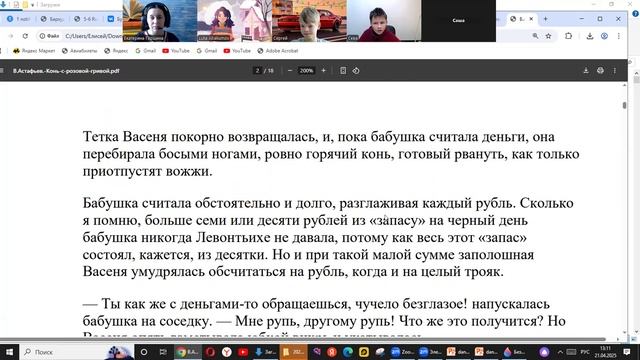This screenshot has height=360, width=640.
Task: Show hidden system tray icons
Action: click(560, 352)
